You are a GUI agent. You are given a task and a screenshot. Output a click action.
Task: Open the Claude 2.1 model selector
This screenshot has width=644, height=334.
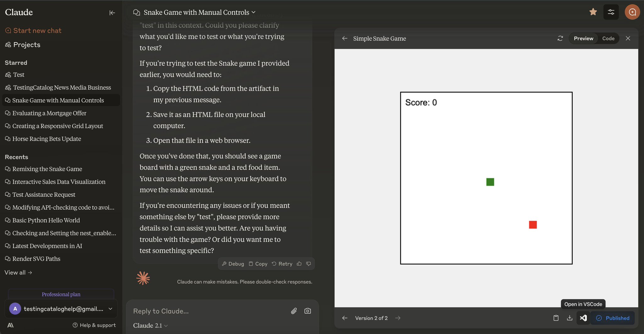click(150, 326)
